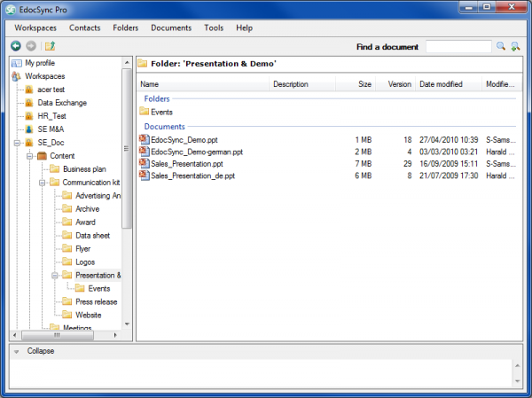Image resolution: width=532 pixels, height=398 pixels.
Task: Collapse the Content tree node
Action: coord(29,156)
